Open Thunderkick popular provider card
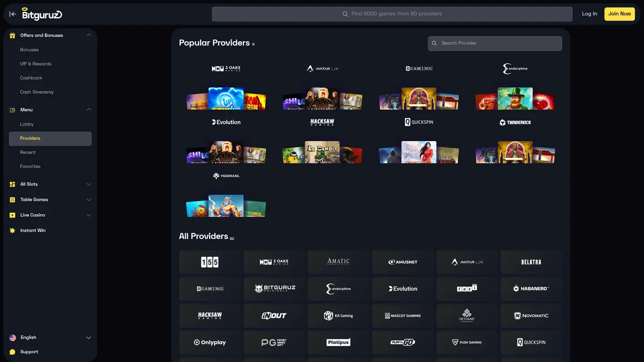The image size is (644, 362). [515, 139]
